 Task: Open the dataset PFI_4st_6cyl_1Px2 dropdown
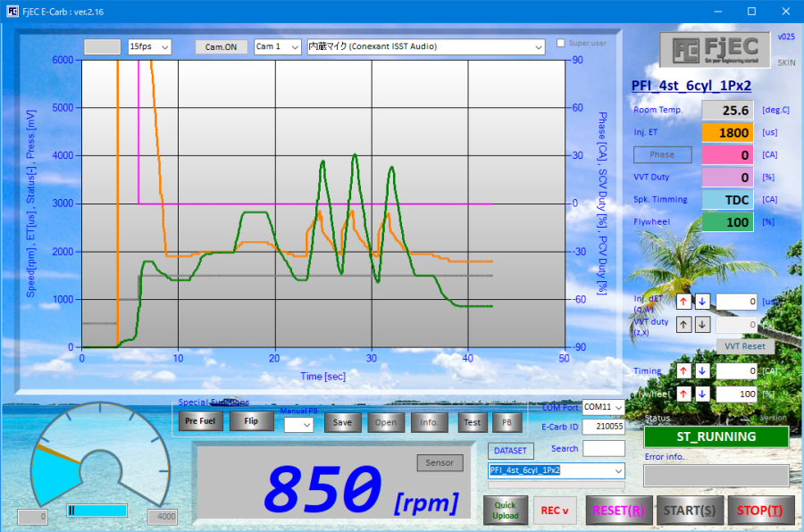[556, 470]
